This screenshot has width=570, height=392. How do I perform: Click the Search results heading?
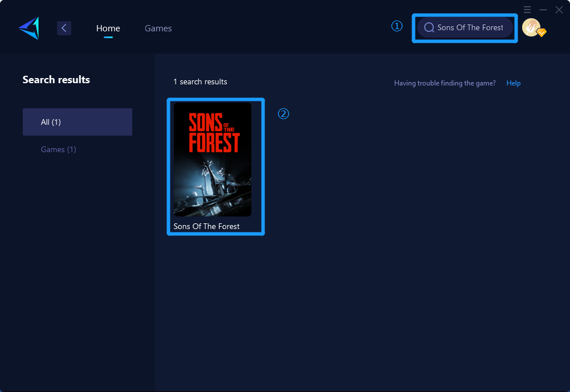tap(56, 80)
